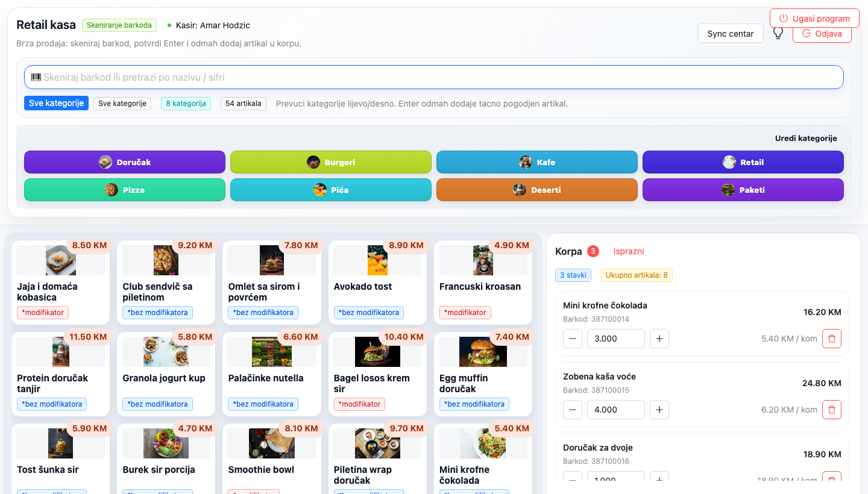The height and width of the screenshot is (494, 868).
Task: Click the 54 artikala tag
Action: [x=244, y=104]
